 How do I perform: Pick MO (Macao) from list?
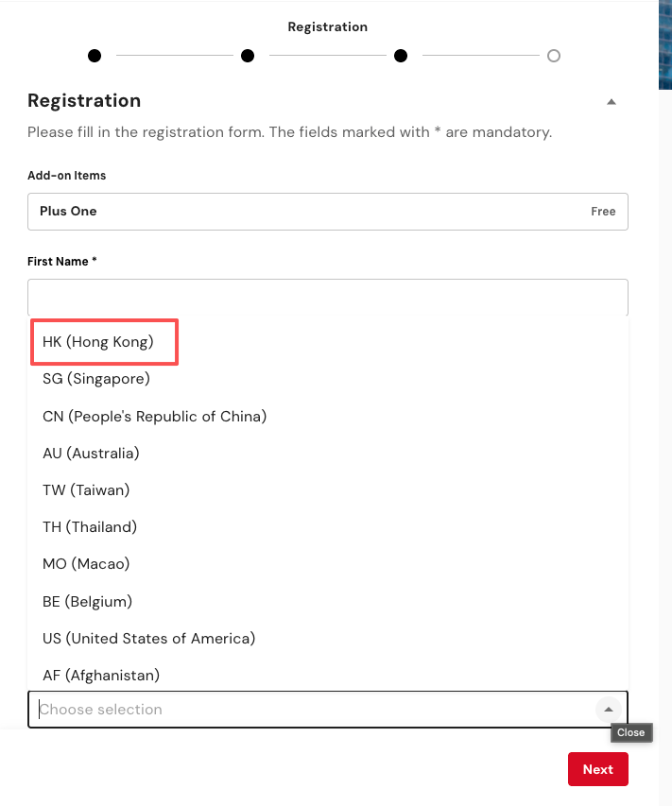click(x=86, y=563)
